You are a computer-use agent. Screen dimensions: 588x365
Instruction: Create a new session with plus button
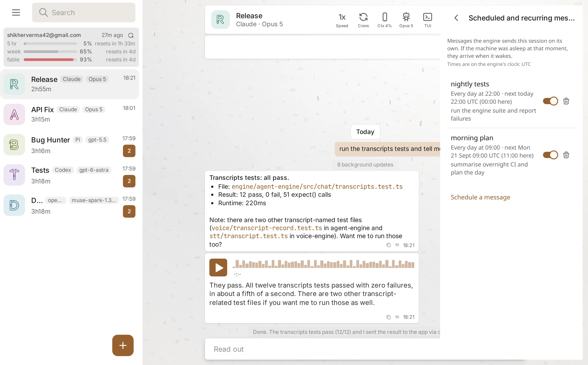pos(123,345)
